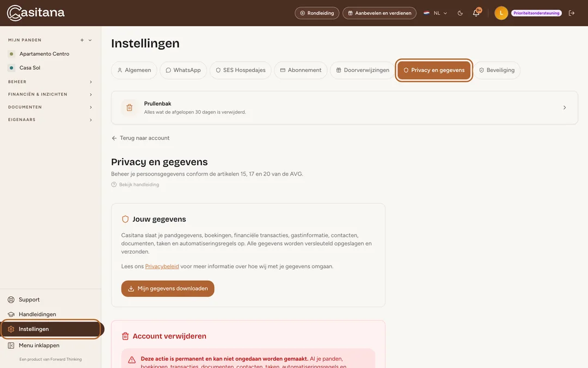Click the Prullenbak title text
588x368 pixels.
[157, 104]
